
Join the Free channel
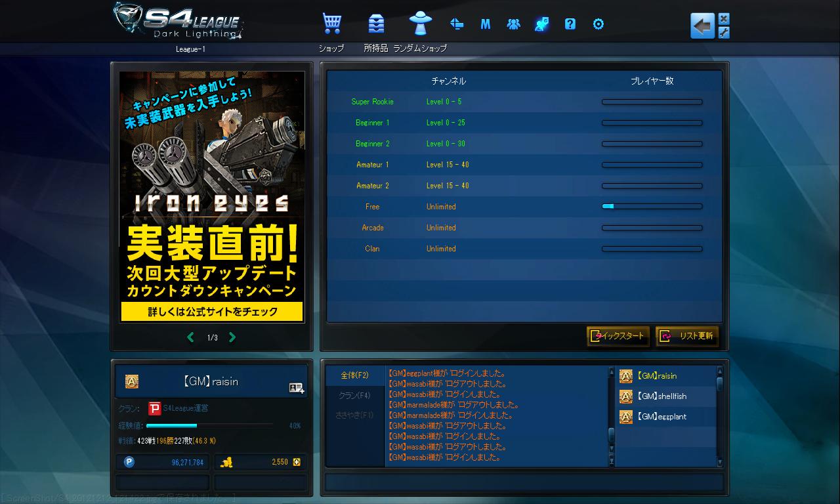point(524,207)
